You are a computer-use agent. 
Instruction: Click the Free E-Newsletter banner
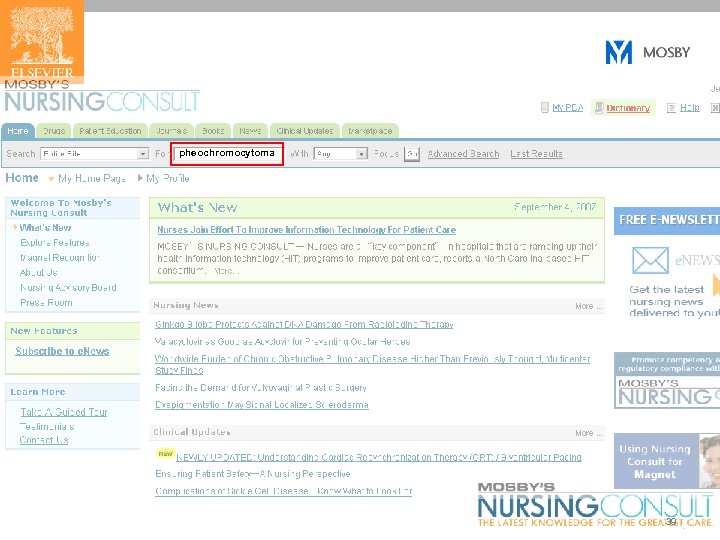(667, 220)
